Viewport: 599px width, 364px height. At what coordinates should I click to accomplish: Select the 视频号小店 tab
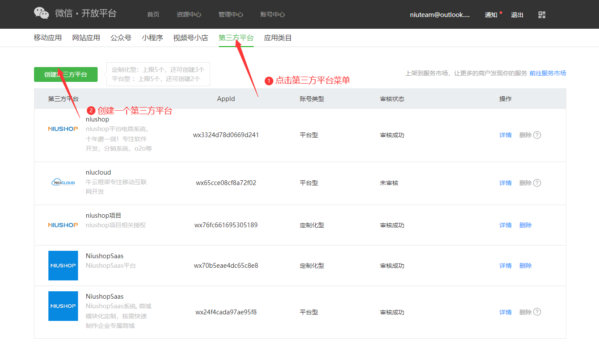(191, 38)
